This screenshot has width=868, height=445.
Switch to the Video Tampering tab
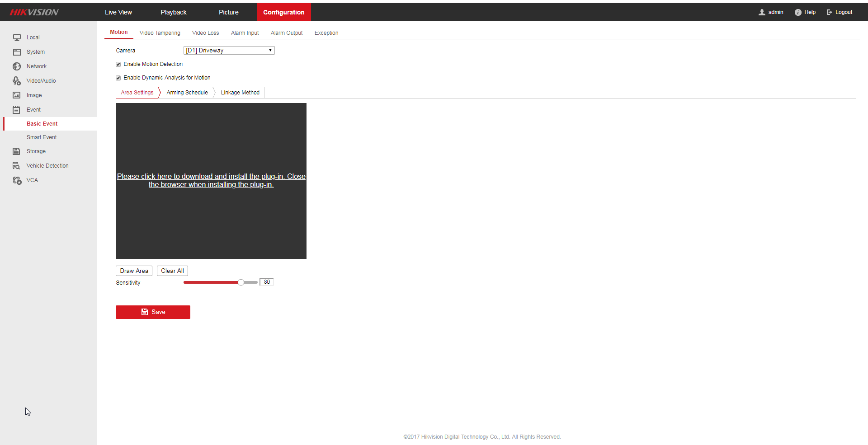160,33
